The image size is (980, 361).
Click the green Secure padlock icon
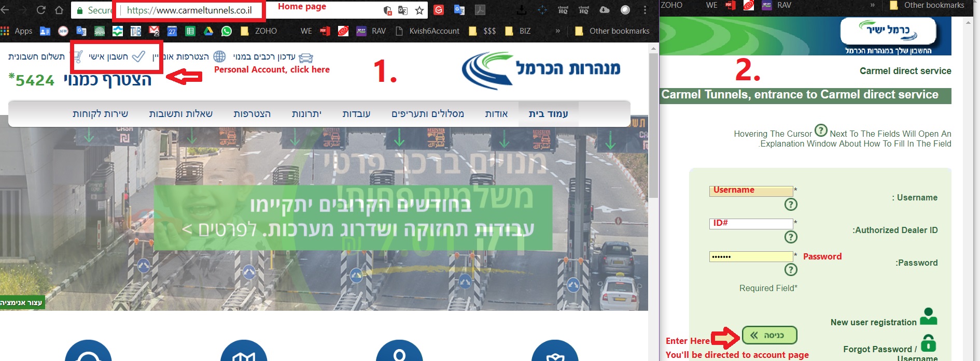pos(80,10)
